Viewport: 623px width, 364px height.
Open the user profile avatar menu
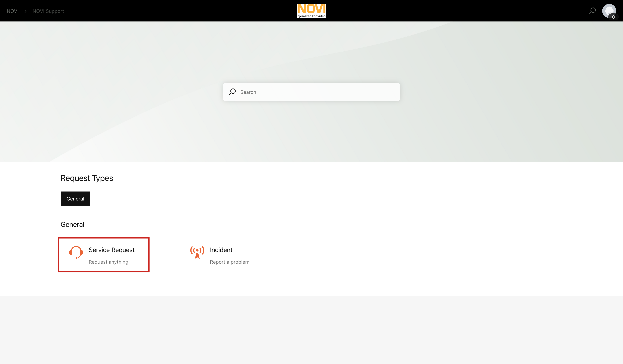point(609,11)
